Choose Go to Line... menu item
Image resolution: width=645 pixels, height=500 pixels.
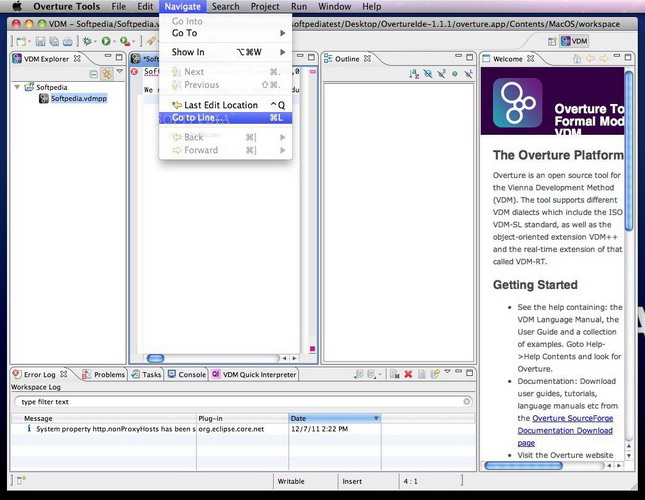tap(225, 118)
